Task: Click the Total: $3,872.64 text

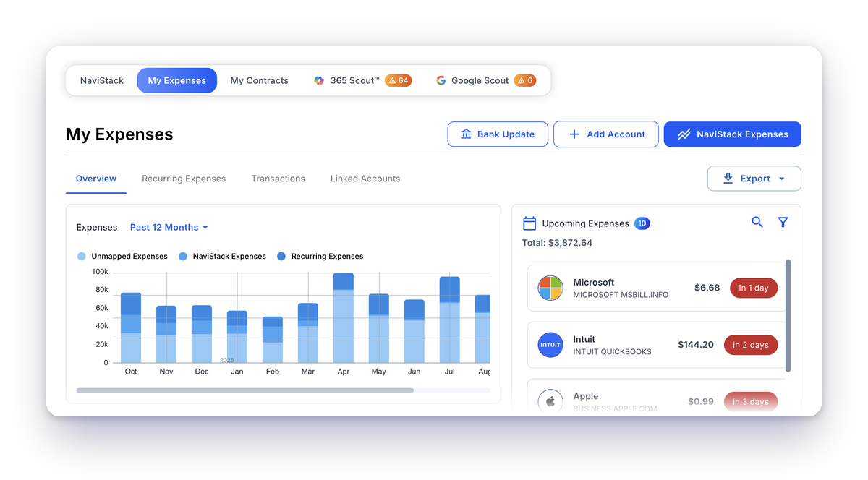Action: click(x=558, y=243)
